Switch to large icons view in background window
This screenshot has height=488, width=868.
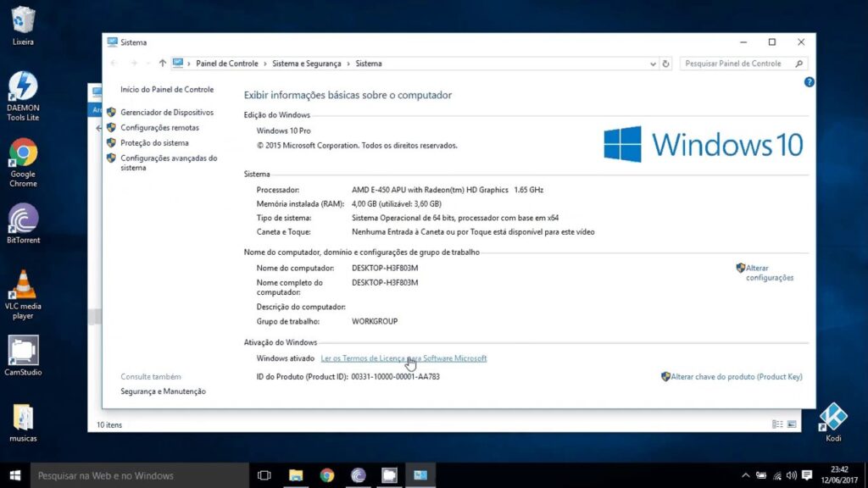tap(792, 424)
